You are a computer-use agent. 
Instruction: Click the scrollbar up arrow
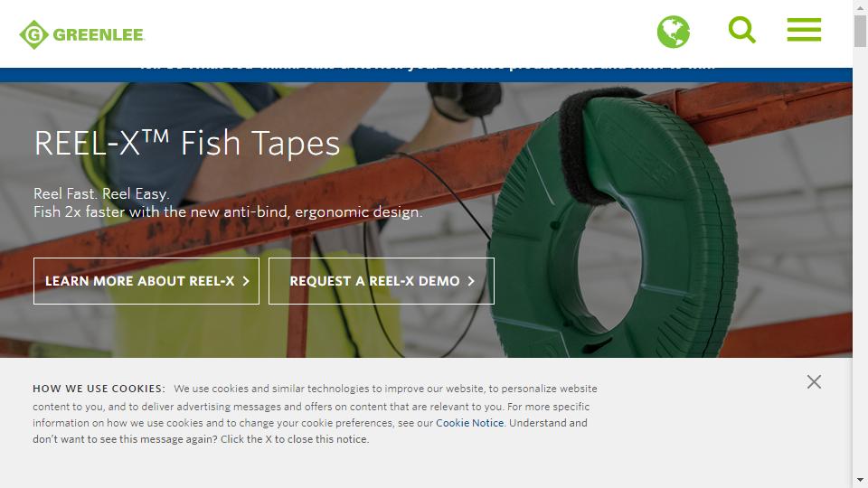(x=860, y=7)
